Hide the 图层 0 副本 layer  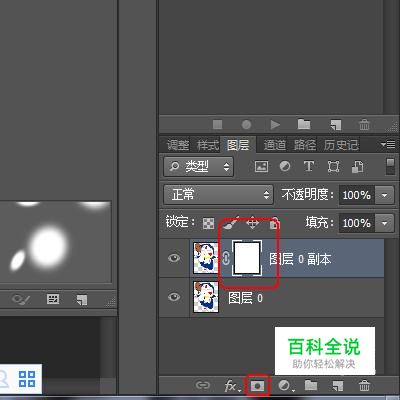point(174,258)
